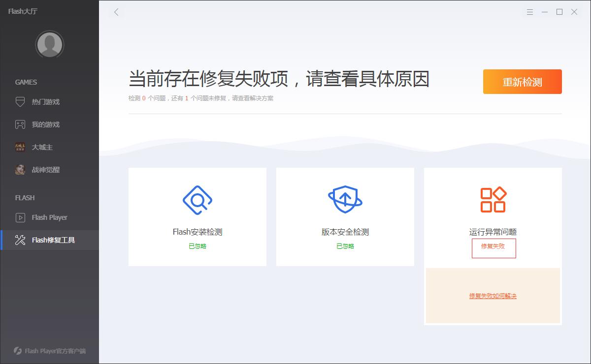Select the GAMES section header

point(27,82)
